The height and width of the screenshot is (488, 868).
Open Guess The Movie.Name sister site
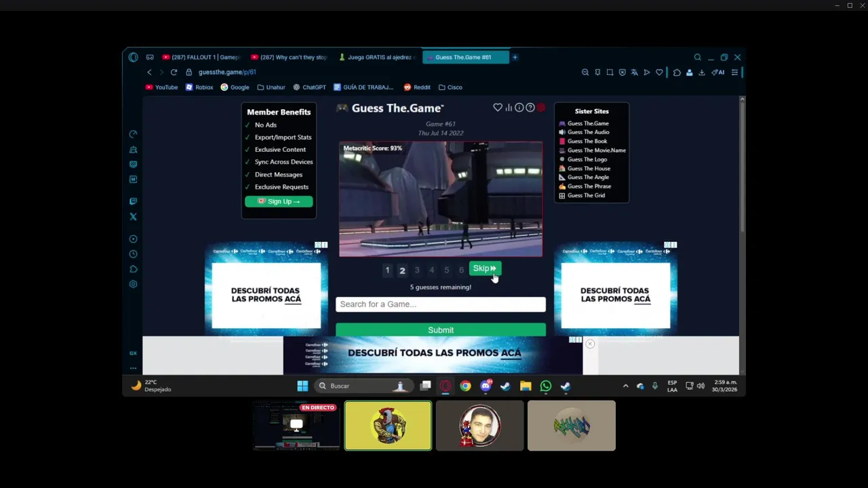tap(592, 150)
